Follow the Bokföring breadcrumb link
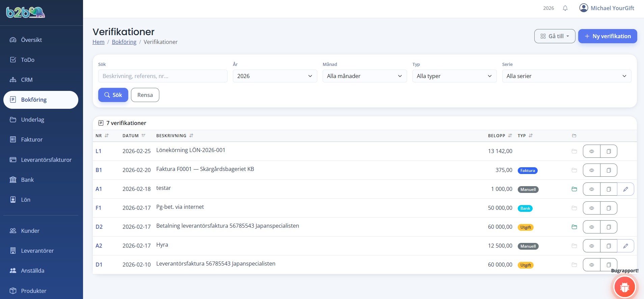Image resolution: width=644 pixels, height=299 pixels. pyautogui.click(x=124, y=42)
